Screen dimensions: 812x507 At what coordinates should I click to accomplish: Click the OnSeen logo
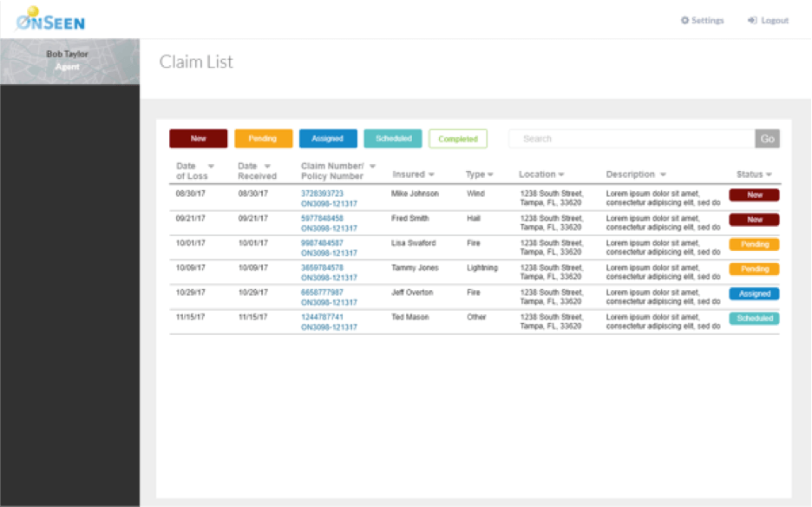[x=50, y=19]
